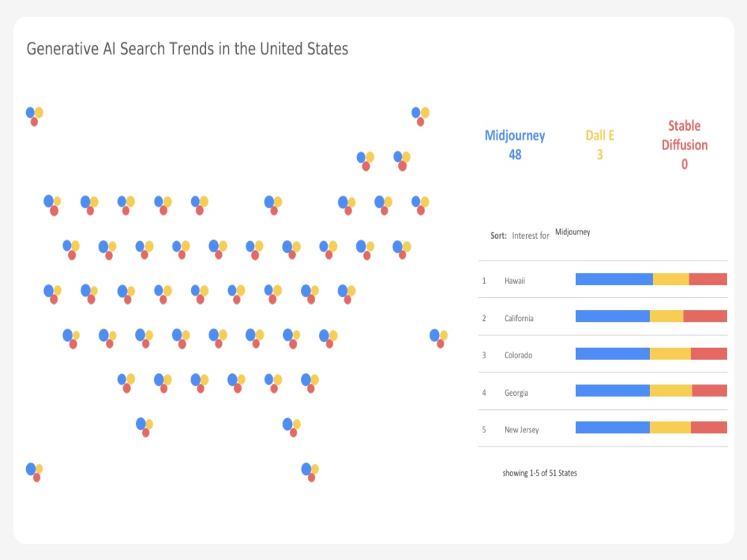Select the New Jersey ranking row
This screenshot has width=747, height=560.
click(603, 429)
